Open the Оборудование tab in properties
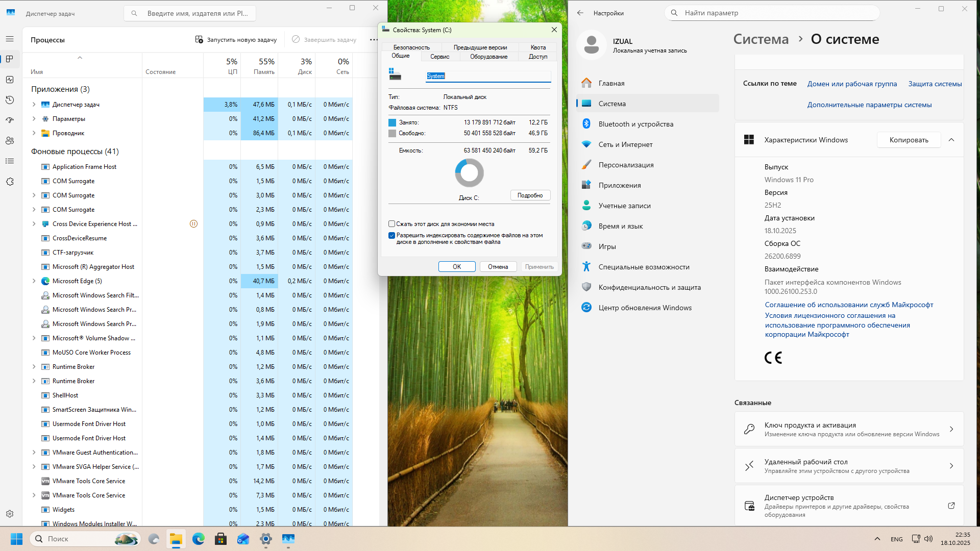This screenshot has height=551, width=980. point(488,57)
